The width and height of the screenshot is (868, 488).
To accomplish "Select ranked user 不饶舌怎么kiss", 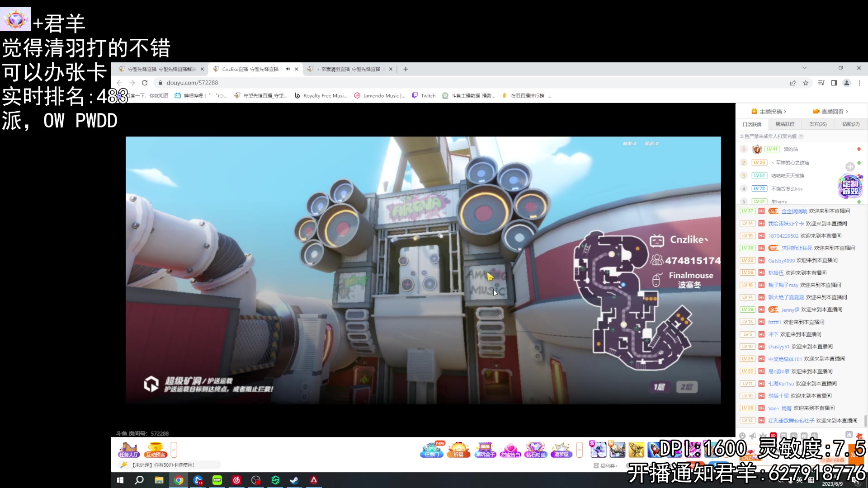I will (787, 189).
